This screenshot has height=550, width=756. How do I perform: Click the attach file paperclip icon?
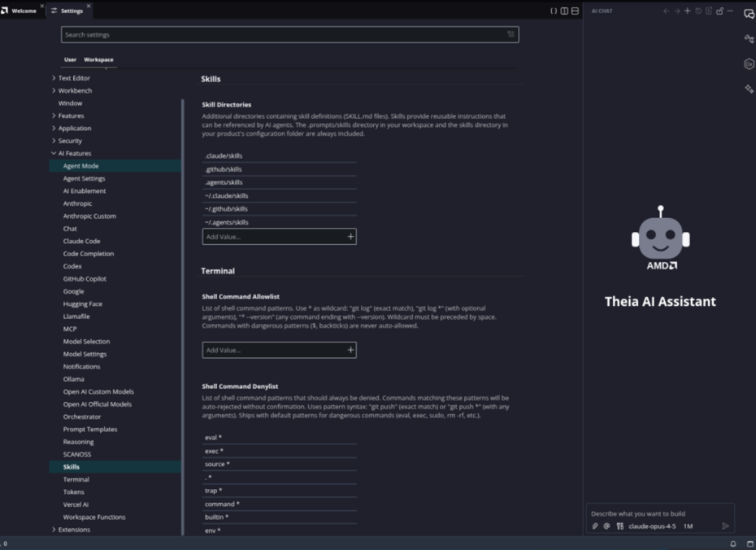[x=595, y=526]
